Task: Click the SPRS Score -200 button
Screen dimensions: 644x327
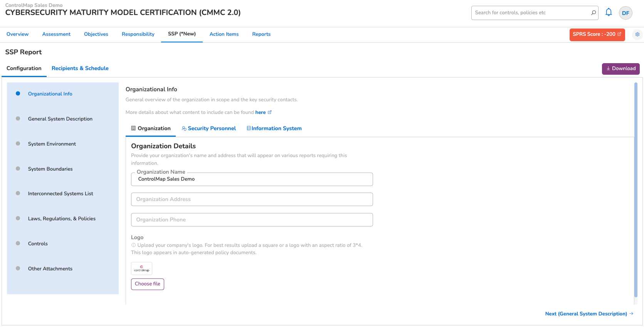Action: [x=597, y=34]
